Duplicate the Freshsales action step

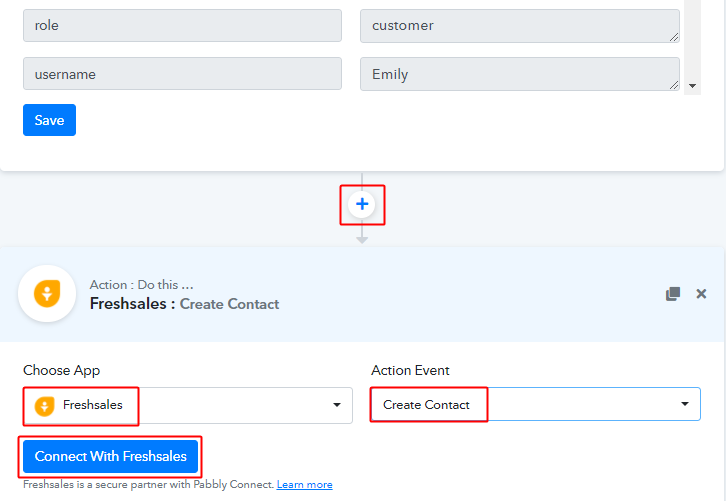673,294
